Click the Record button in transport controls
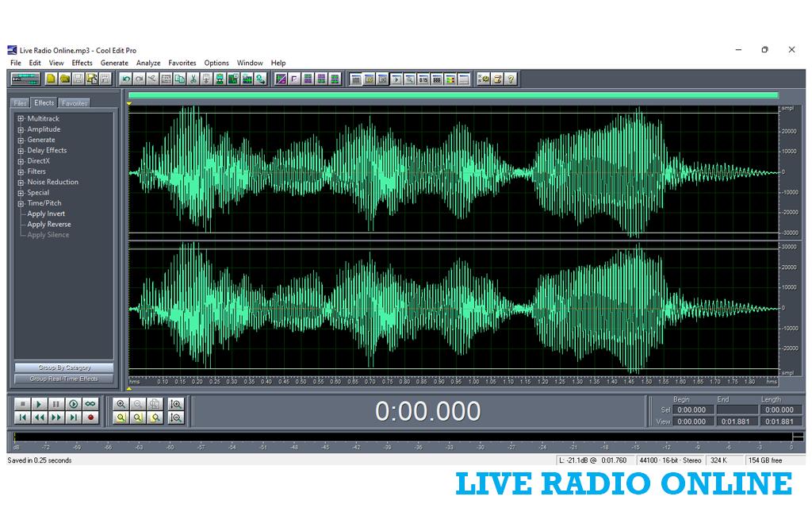This screenshot has height=508, width=812. point(90,418)
